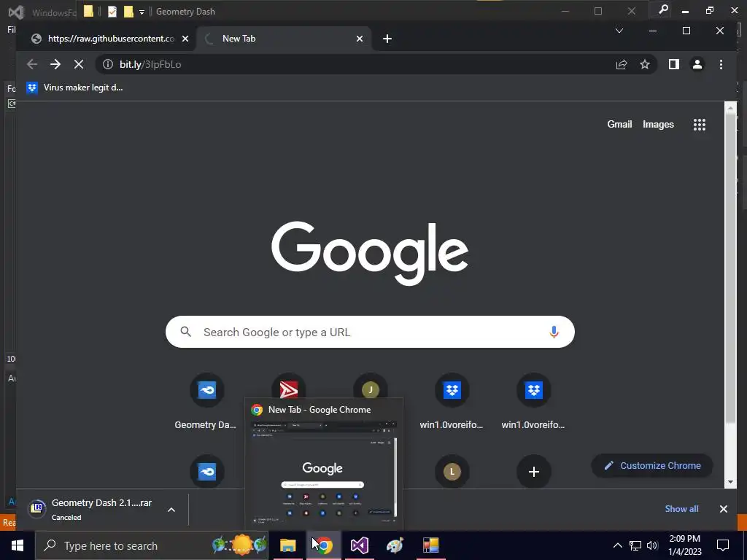747x560 pixels.
Task: Click the Dropbox icon of Virus maker bookmark
Action: coord(32,87)
